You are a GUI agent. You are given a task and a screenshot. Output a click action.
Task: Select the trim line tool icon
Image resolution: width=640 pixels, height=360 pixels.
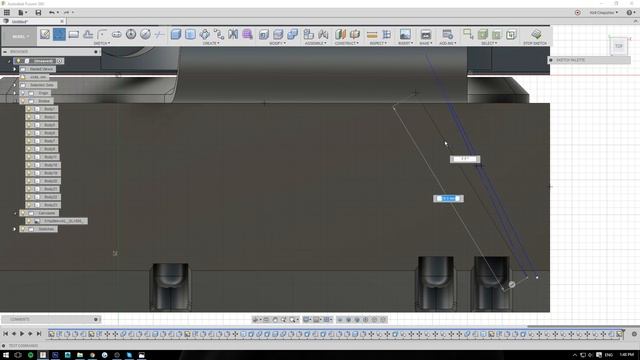point(160,34)
